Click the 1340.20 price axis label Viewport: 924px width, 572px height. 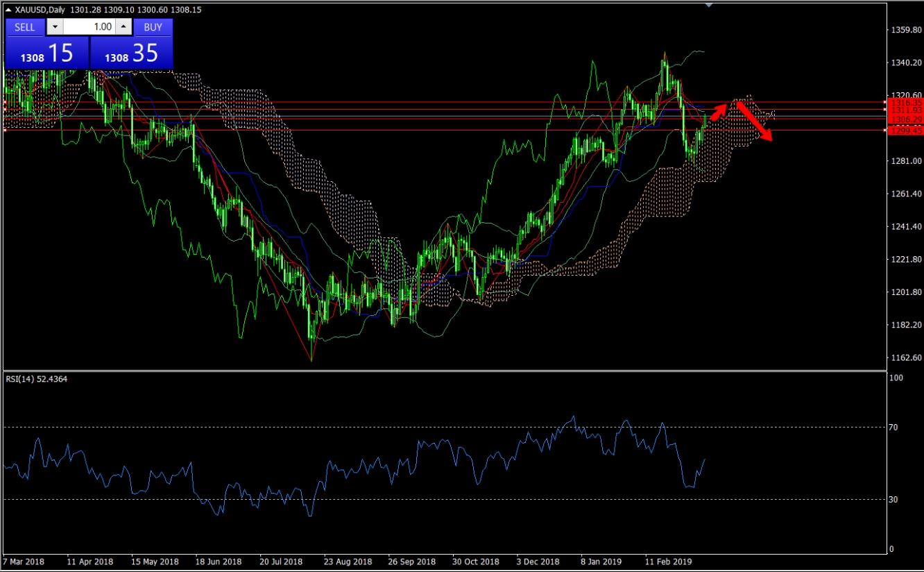pyautogui.click(x=905, y=62)
